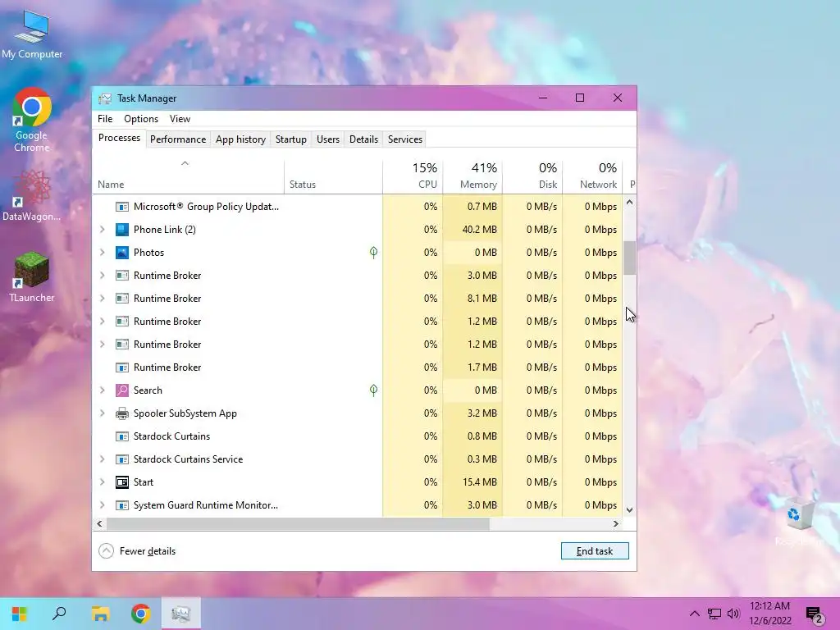The image size is (840, 630).
Task: Switch to the Performance tab
Action: coord(178,139)
